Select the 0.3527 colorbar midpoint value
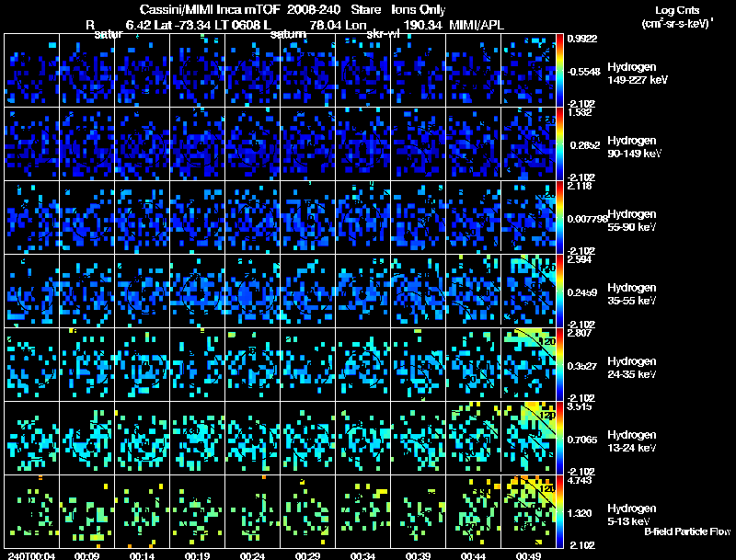 [x=582, y=366]
